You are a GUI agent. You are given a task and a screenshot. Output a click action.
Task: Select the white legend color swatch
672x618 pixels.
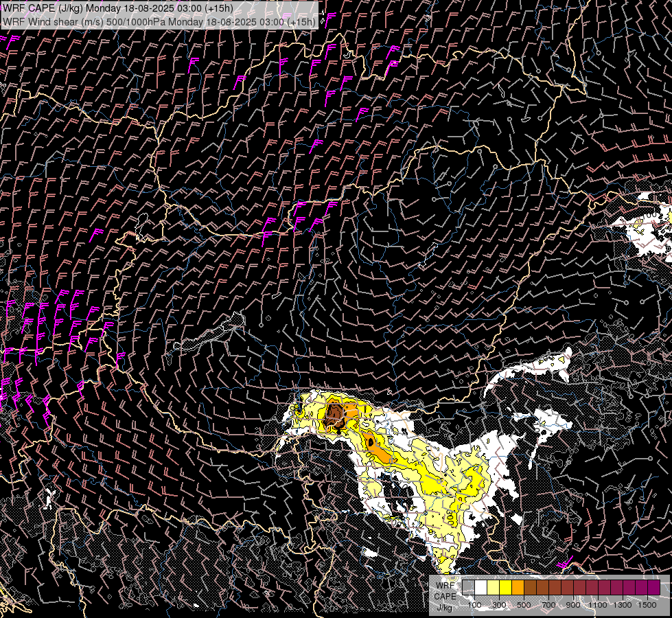click(x=480, y=587)
